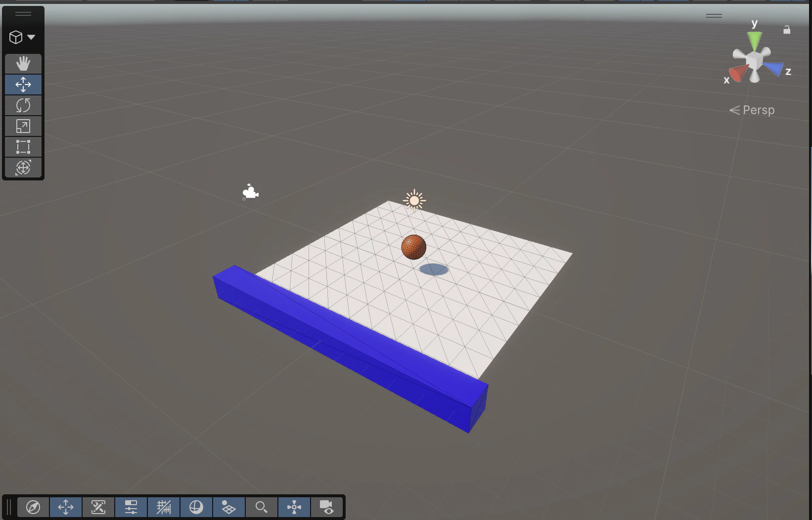This screenshot has width=812, height=520.
Task: Click the compass navigation icon in bottom toolbar
Action: tap(33, 507)
